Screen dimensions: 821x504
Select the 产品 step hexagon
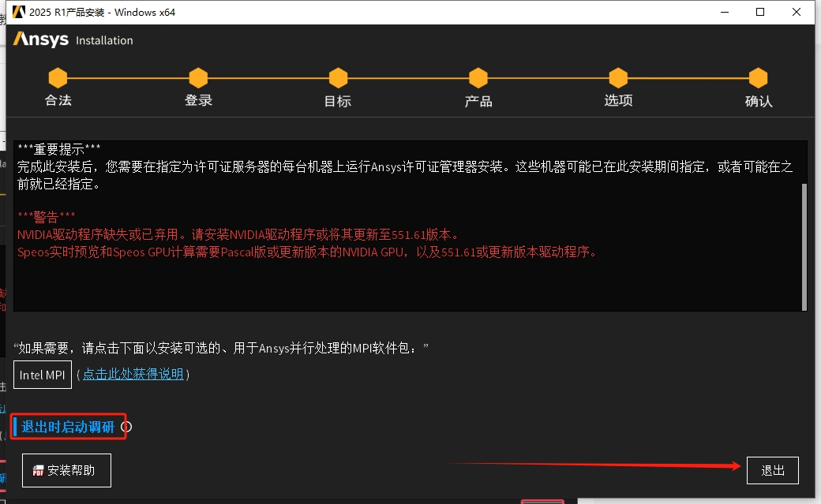[478, 78]
